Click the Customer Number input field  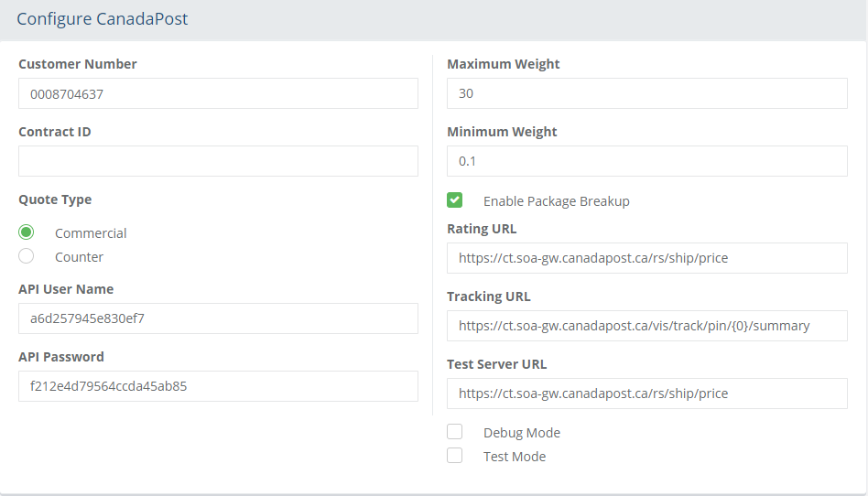(x=218, y=93)
